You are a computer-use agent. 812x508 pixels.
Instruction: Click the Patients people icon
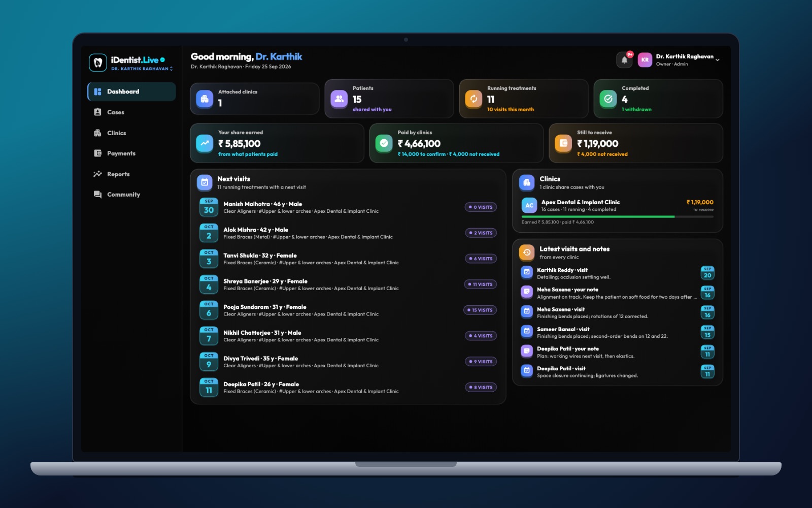(x=339, y=99)
